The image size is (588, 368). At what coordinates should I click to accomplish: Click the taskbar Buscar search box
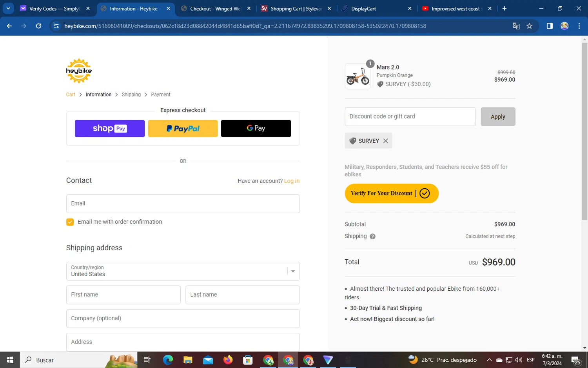[x=78, y=360]
